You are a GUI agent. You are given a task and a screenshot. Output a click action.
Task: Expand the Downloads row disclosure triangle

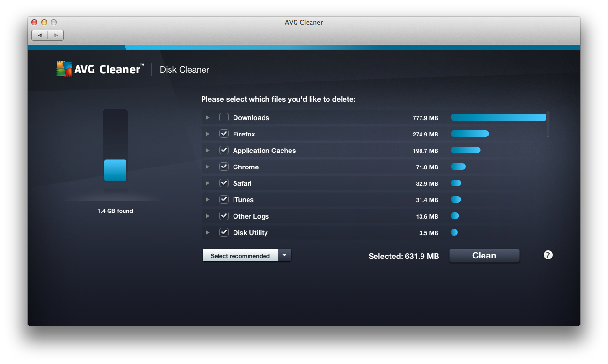(207, 118)
